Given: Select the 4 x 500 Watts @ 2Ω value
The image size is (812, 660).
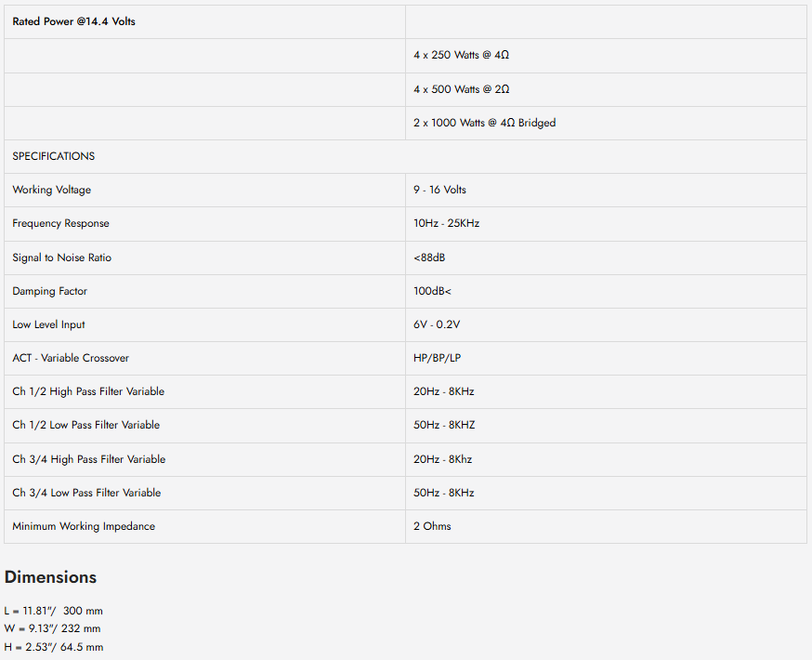Looking at the screenshot, I should click(x=461, y=89).
